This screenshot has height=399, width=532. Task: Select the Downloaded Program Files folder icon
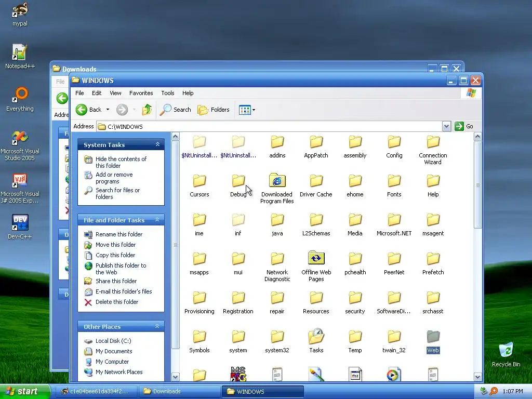[277, 180]
